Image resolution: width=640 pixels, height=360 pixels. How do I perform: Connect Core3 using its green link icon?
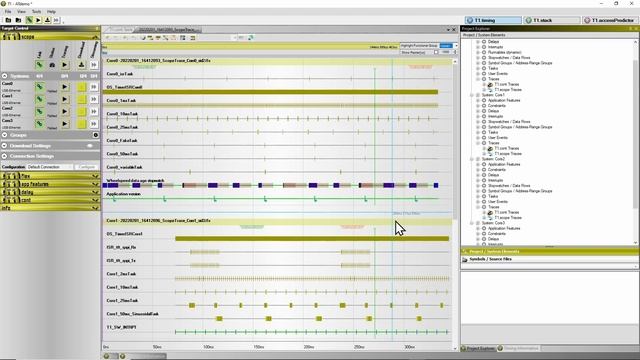(40, 124)
